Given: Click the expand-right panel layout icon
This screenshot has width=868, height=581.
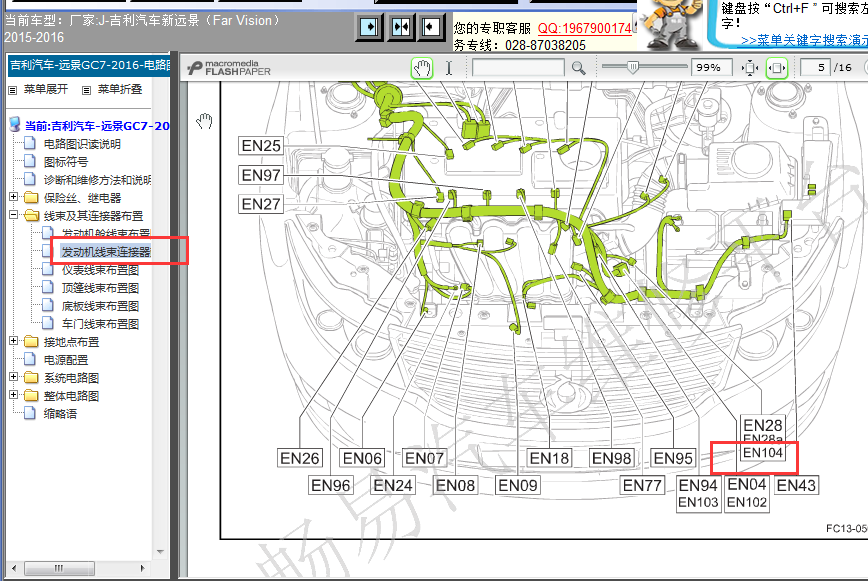Looking at the screenshot, I should (x=369, y=27).
